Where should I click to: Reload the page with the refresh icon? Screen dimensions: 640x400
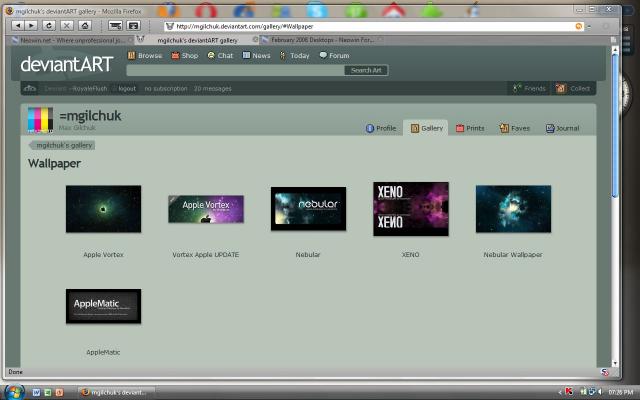(49, 26)
